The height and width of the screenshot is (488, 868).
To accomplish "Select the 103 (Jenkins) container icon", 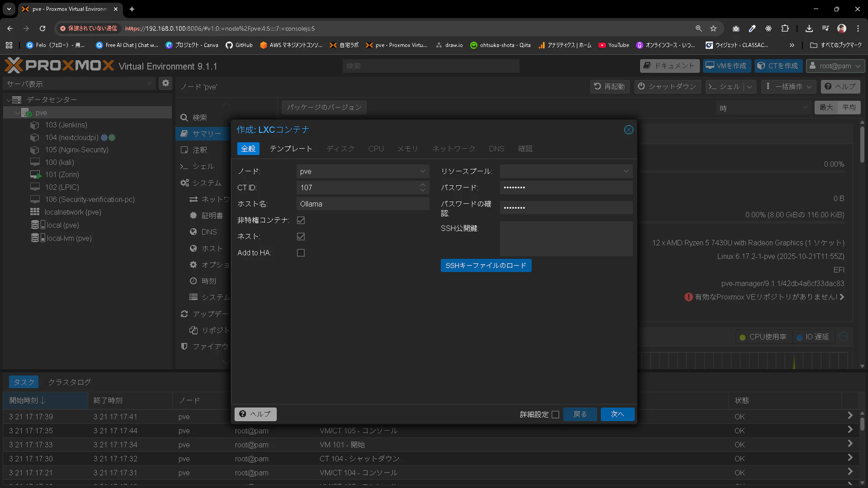I will (x=34, y=125).
